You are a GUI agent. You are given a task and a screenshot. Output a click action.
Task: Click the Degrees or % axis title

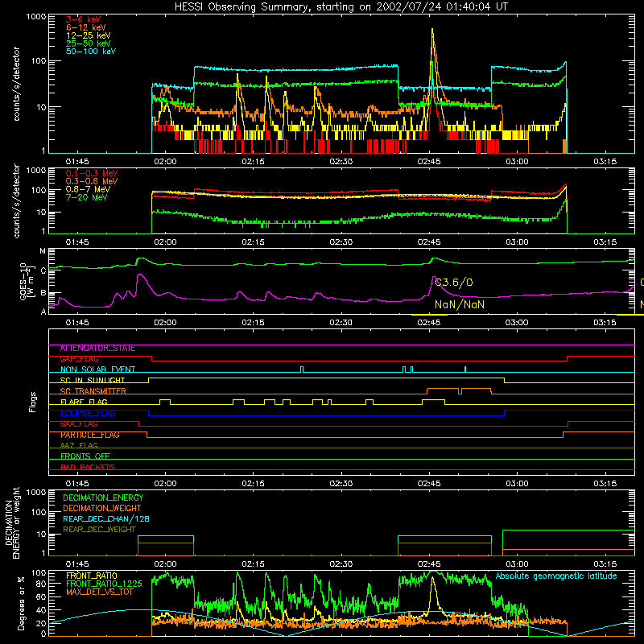click(x=21, y=603)
